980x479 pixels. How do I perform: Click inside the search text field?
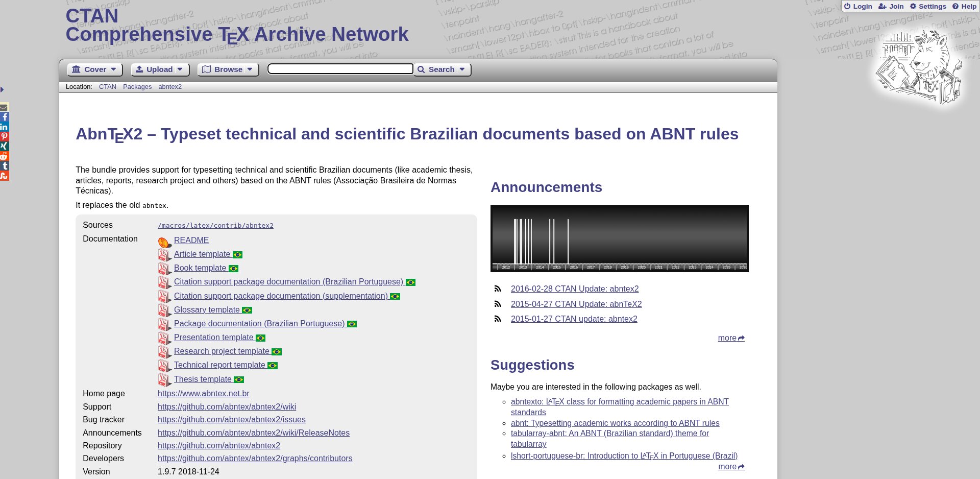pyautogui.click(x=340, y=69)
